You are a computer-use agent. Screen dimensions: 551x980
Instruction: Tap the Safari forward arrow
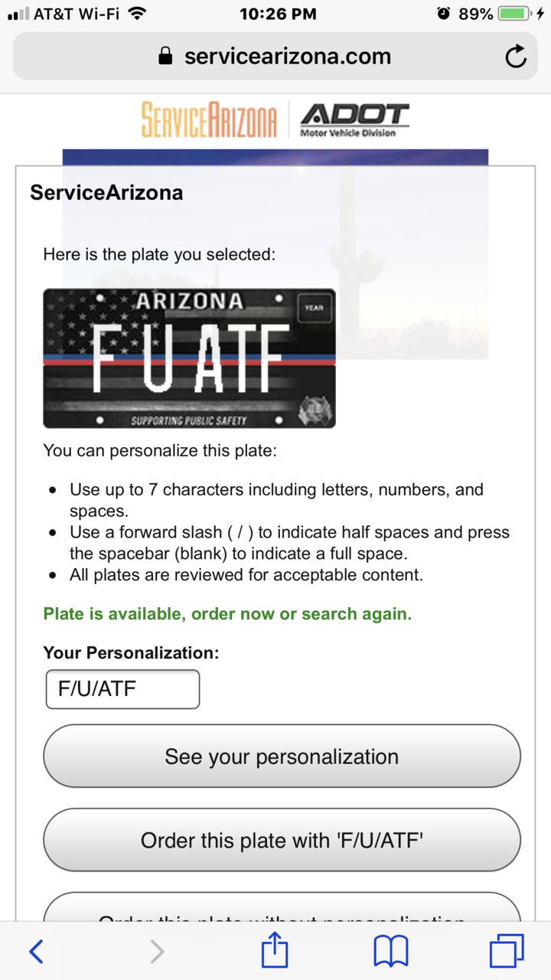pos(157,952)
